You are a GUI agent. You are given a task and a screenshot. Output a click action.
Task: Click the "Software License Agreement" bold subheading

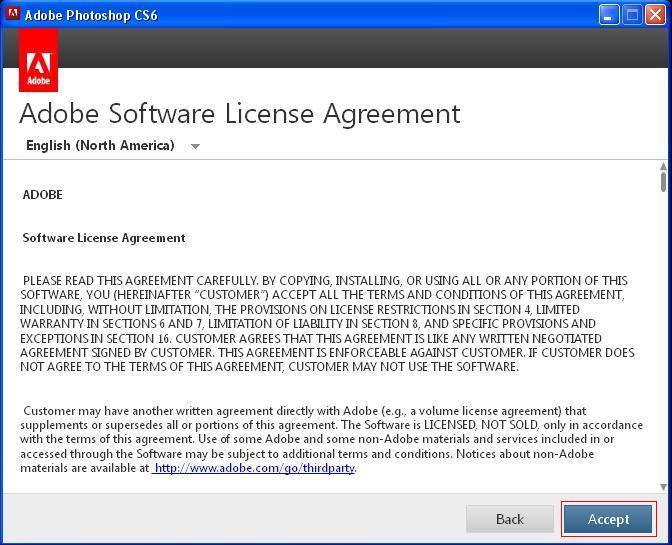tap(104, 238)
